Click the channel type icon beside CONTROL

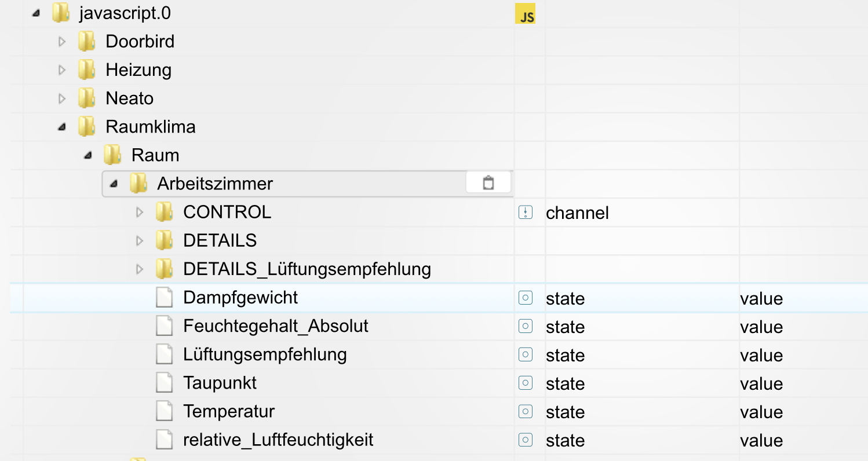tap(525, 213)
